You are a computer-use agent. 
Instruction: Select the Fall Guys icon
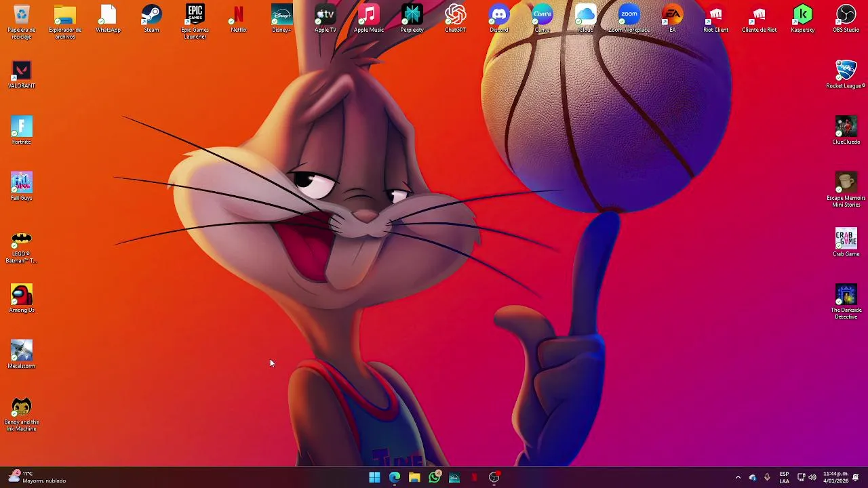tap(22, 187)
